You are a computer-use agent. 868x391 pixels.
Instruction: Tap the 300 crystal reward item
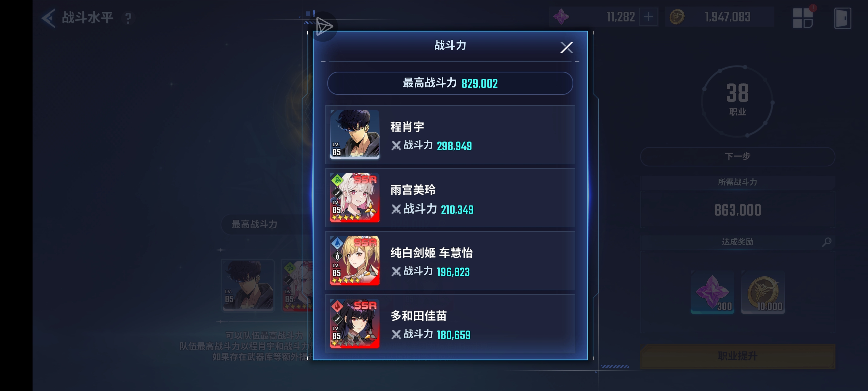point(712,292)
